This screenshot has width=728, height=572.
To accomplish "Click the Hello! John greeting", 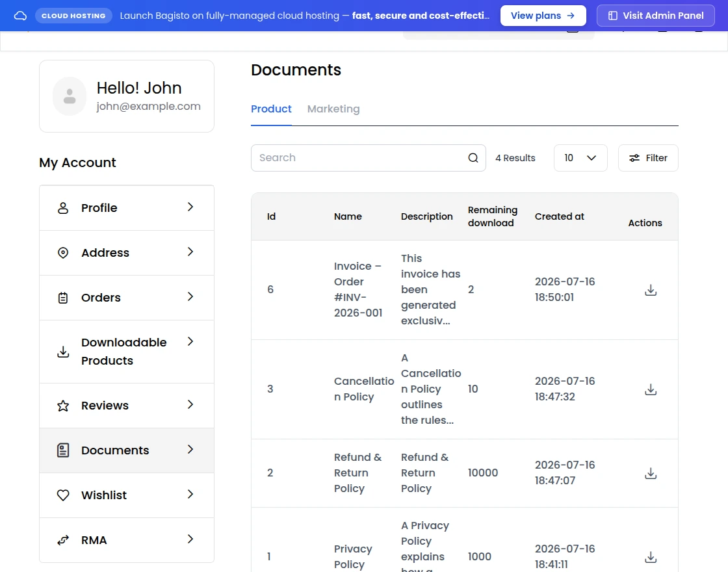I will click(139, 88).
